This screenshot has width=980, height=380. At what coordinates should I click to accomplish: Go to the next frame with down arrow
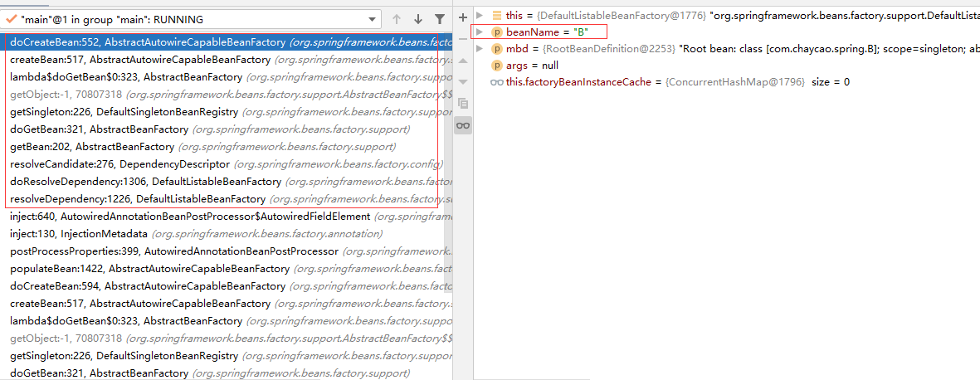click(418, 19)
